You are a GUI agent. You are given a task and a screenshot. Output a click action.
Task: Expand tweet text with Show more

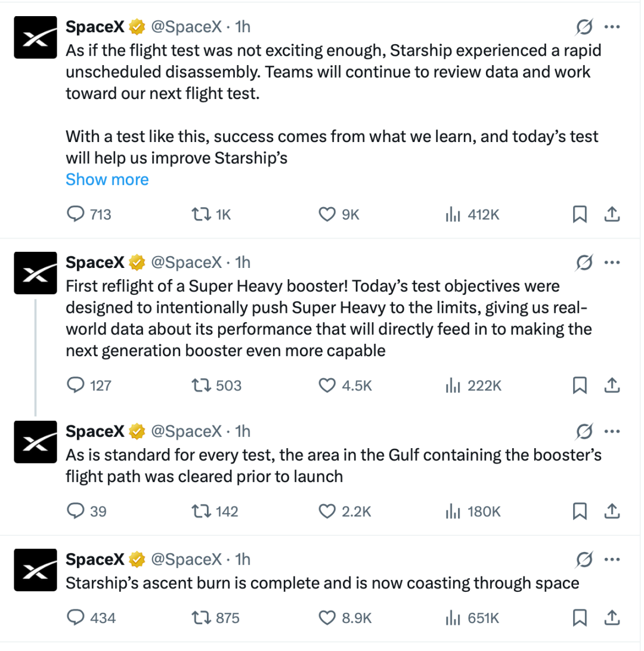pyautogui.click(x=107, y=180)
